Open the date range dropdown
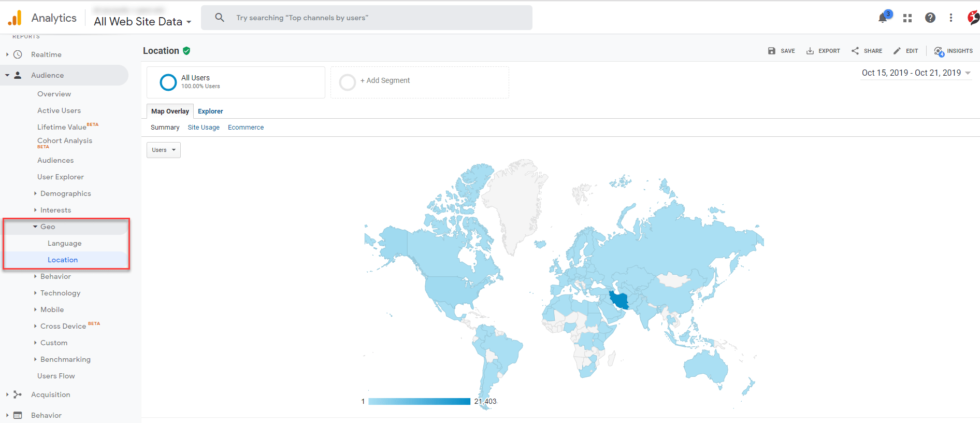The width and height of the screenshot is (980, 423). [x=916, y=73]
